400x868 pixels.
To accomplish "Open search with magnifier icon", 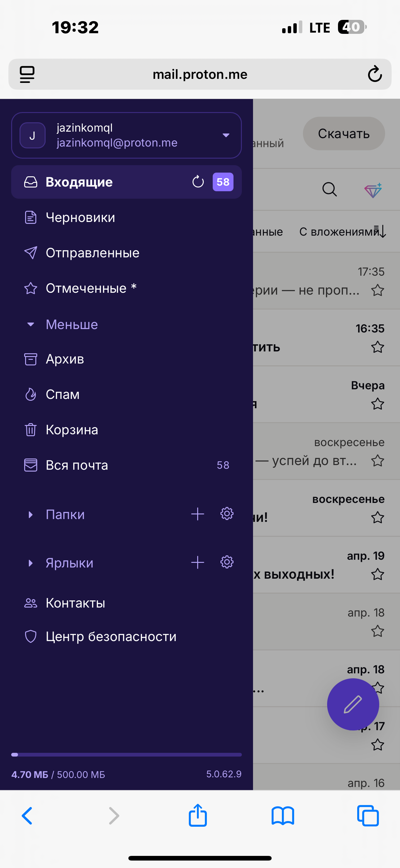I will 329,189.
